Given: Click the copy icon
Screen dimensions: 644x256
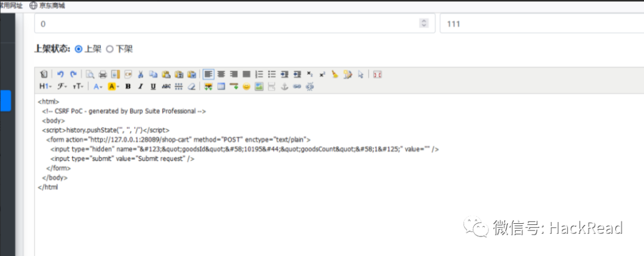Looking at the screenshot, I should [x=153, y=75].
